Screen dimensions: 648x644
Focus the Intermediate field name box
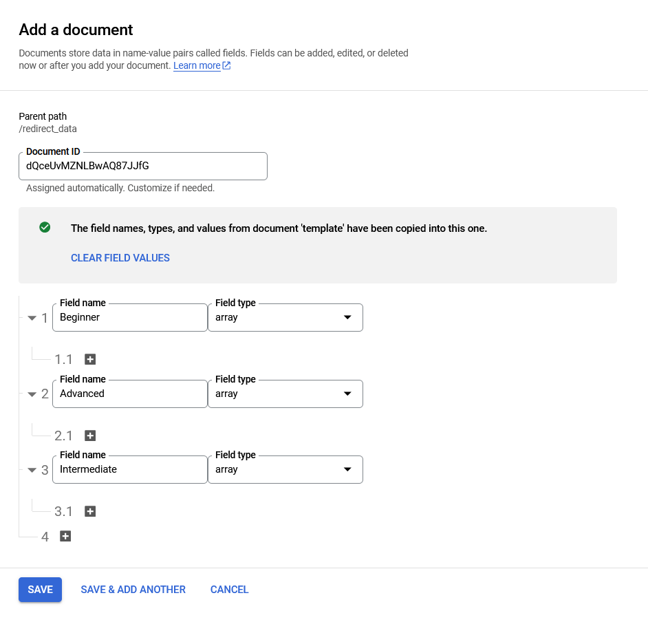pyautogui.click(x=129, y=469)
